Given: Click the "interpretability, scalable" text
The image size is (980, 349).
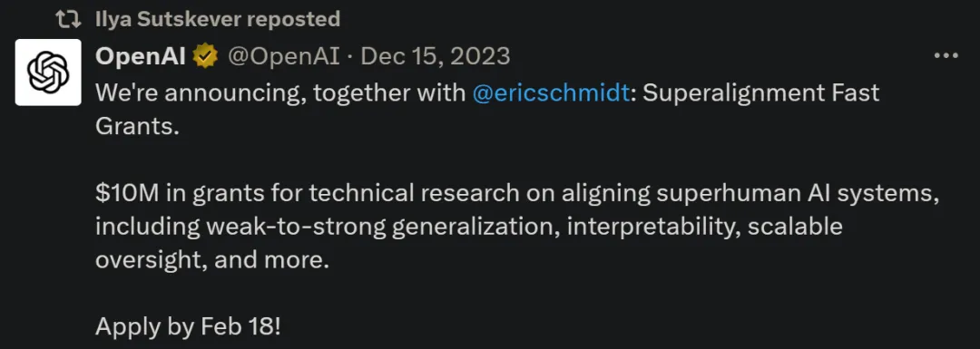Looking at the screenshot, I should pyautogui.click(x=705, y=228).
